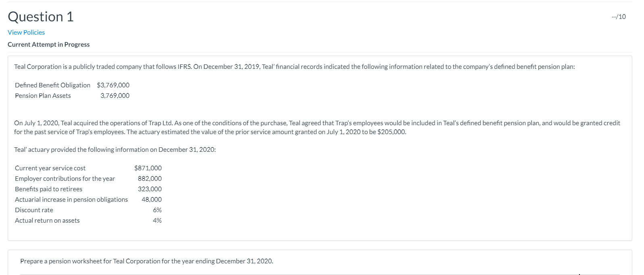Select the December 31, 2020 actuary heading
644x275 pixels.
115,149
